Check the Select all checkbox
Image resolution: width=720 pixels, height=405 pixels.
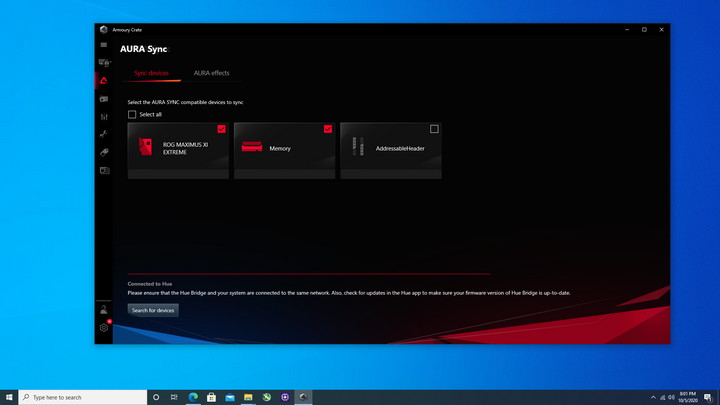[x=132, y=115]
